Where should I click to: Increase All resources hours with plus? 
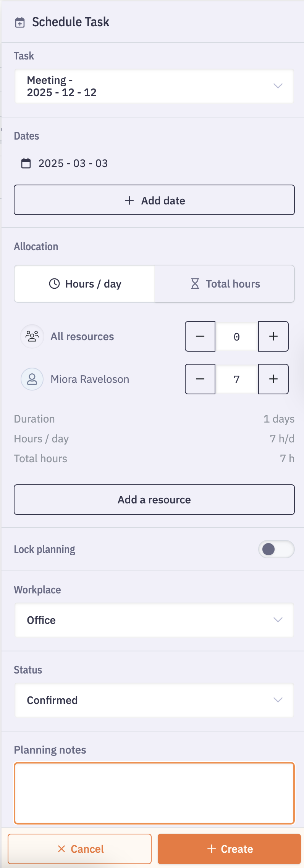tap(273, 336)
